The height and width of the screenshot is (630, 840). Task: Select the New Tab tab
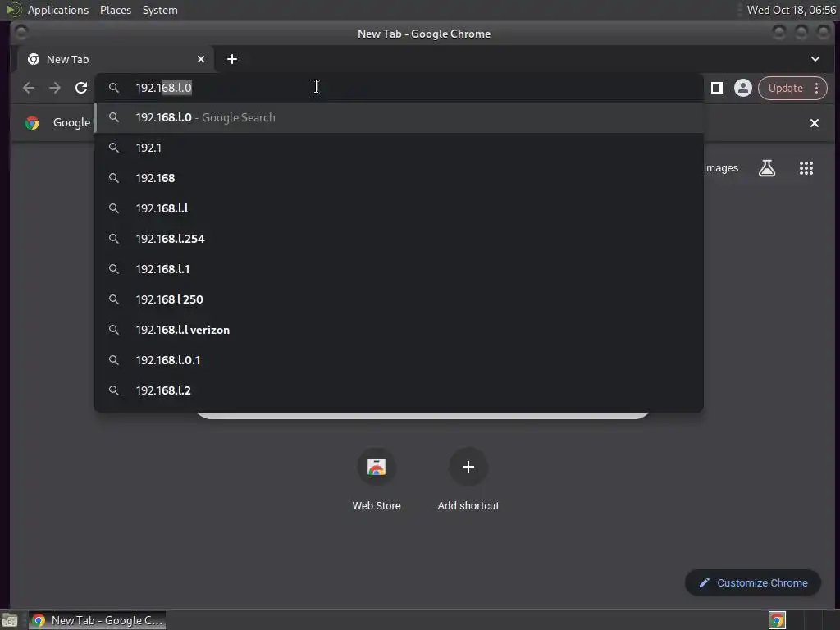[115, 59]
